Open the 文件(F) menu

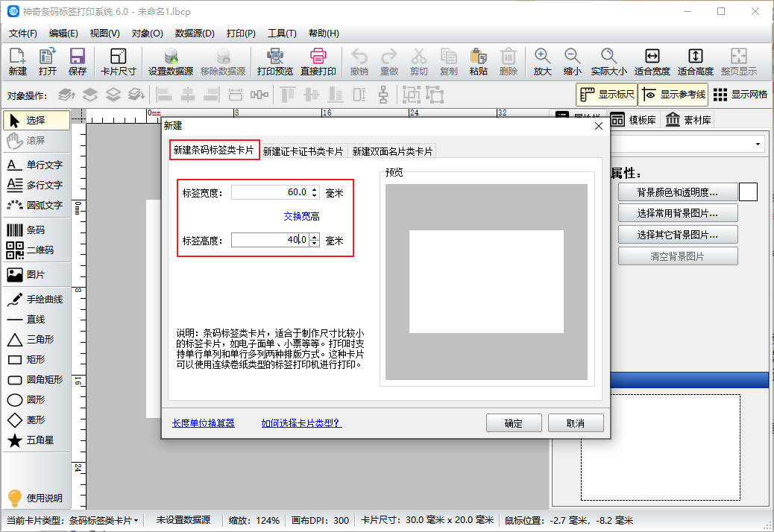22,34
